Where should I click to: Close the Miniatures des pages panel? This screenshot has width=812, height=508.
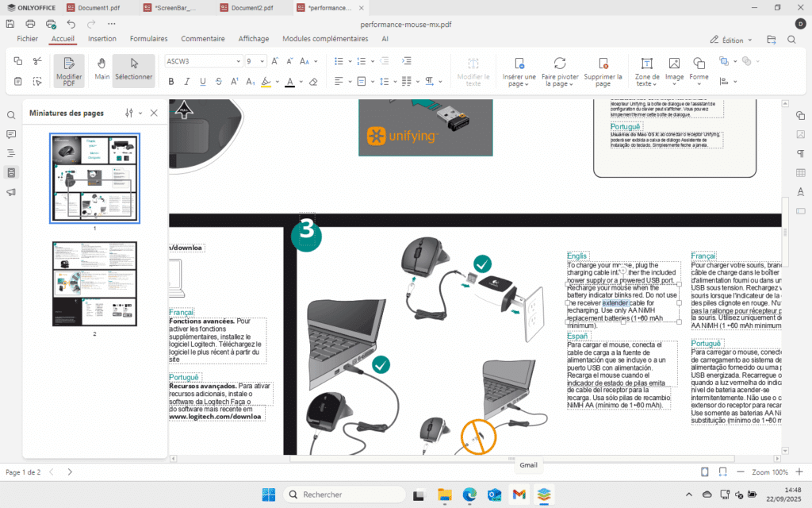(x=154, y=113)
